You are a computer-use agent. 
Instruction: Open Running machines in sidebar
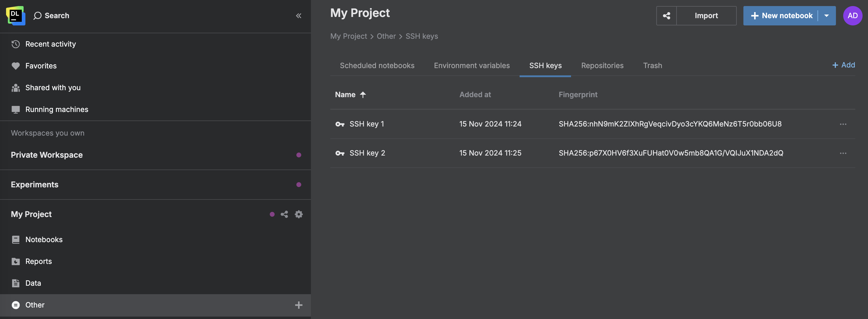click(x=57, y=109)
